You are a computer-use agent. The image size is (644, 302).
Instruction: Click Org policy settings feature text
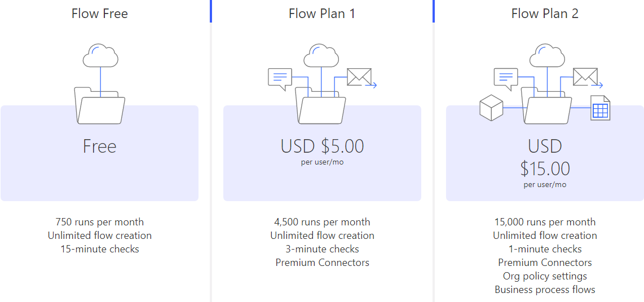[x=545, y=276]
